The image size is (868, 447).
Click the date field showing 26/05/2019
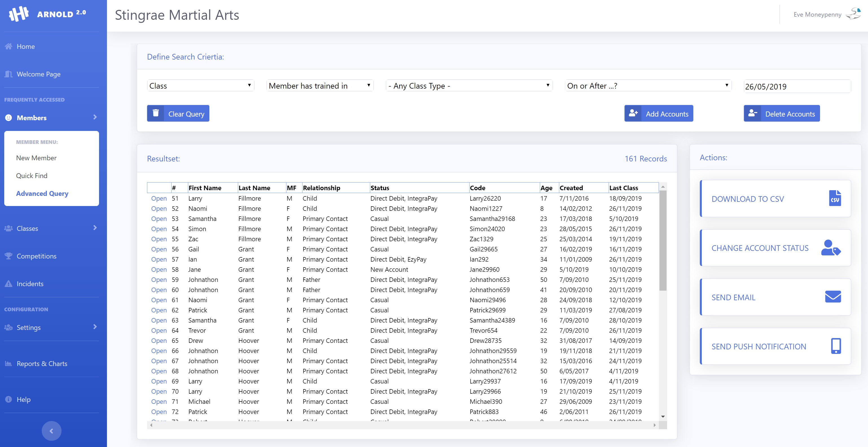click(x=797, y=87)
